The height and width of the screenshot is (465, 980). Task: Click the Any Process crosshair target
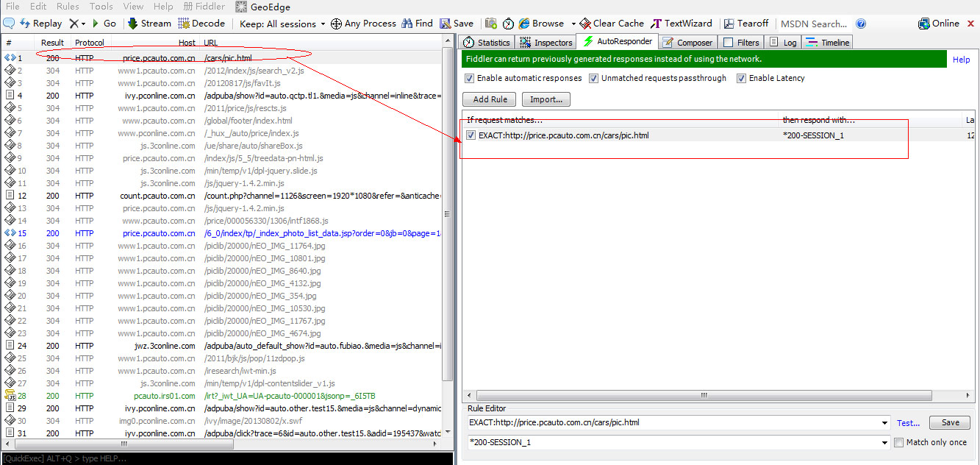pos(336,24)
